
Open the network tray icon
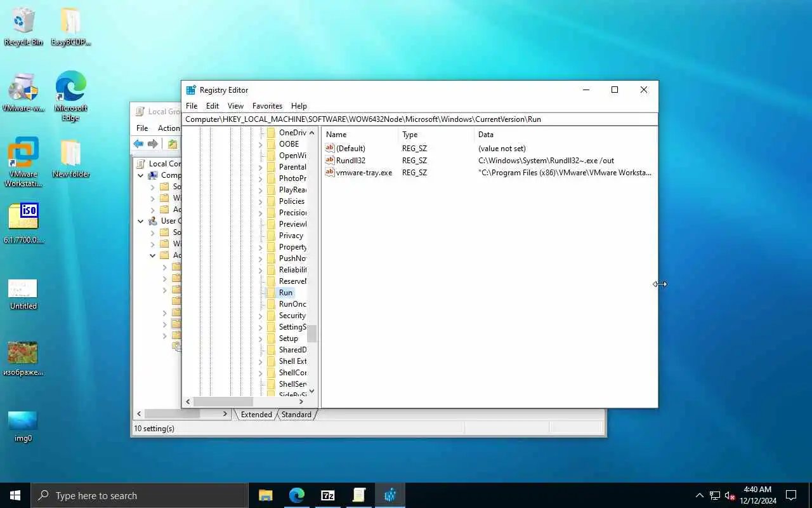(x=715, y=495)
